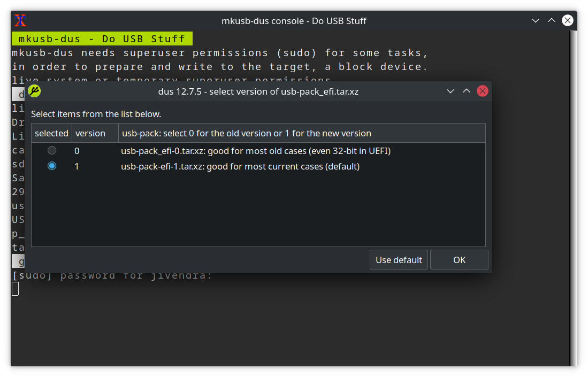
Task: Sort by the "version" column header
Action: (x=90, y=133)
